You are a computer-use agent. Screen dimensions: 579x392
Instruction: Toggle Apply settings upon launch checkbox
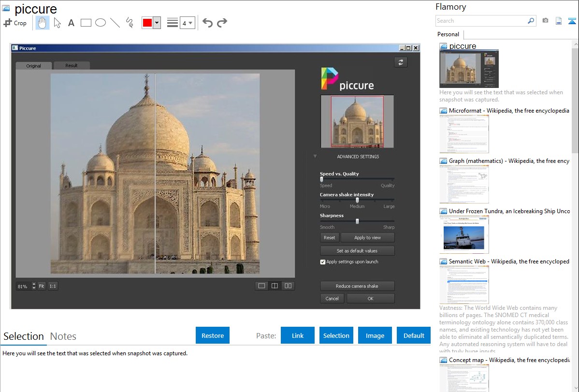[323, 262]
